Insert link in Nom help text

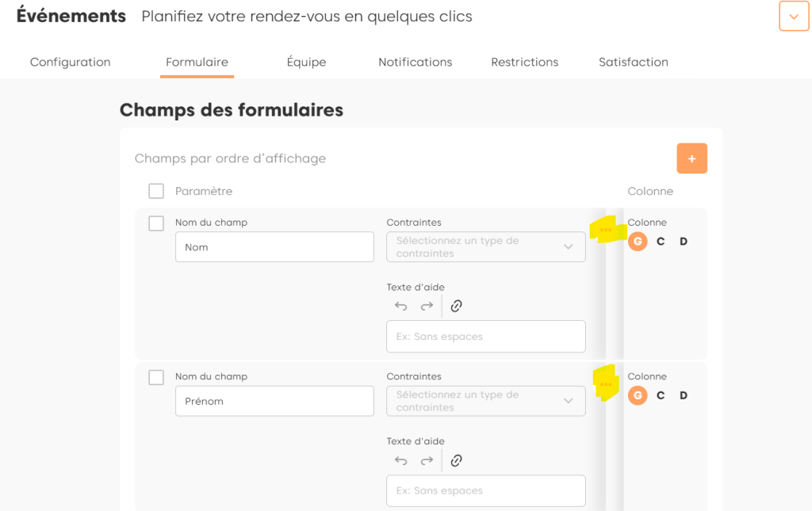(456, 306)
